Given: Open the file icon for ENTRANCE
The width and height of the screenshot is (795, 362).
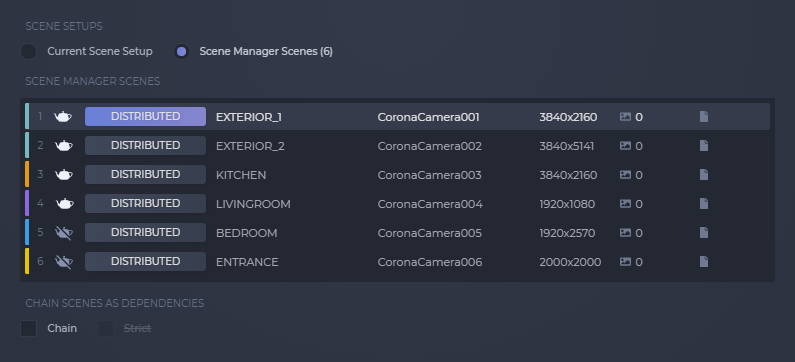Looking at the screenshot, I should coord(704,262).
